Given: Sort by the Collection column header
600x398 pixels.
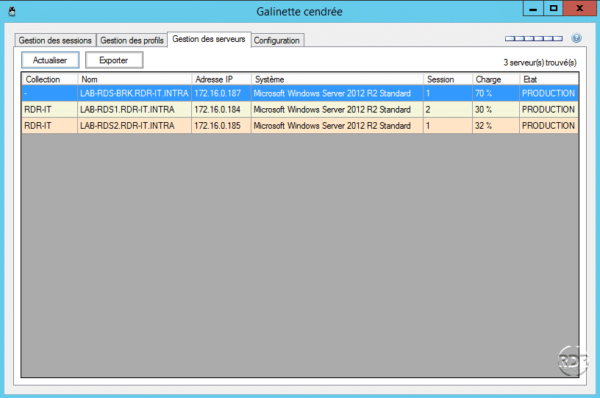Looking at the screenshot, I should click(50, 79).
